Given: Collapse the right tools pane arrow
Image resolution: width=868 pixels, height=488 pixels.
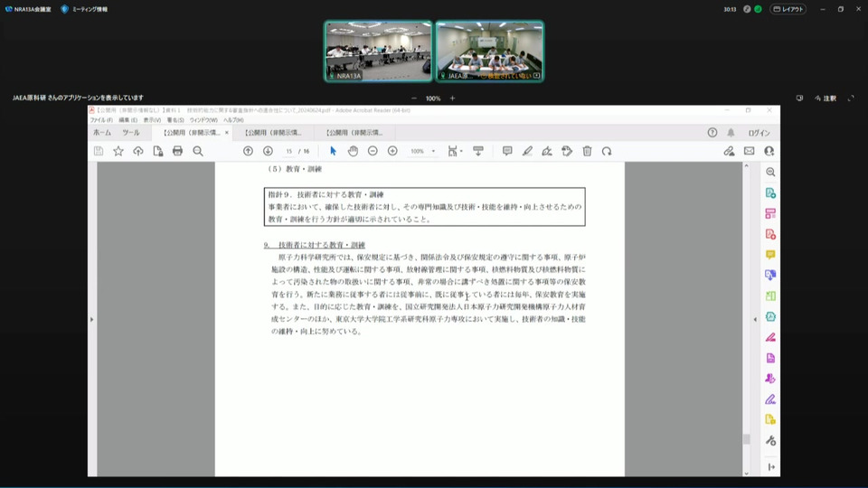Looking at the screenshot, I should pos(755,319).
